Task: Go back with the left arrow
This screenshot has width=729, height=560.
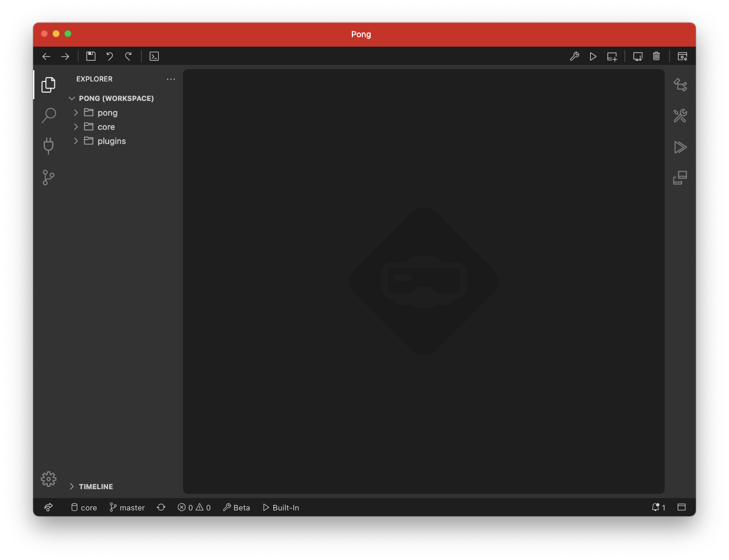Action: point(46,56)
